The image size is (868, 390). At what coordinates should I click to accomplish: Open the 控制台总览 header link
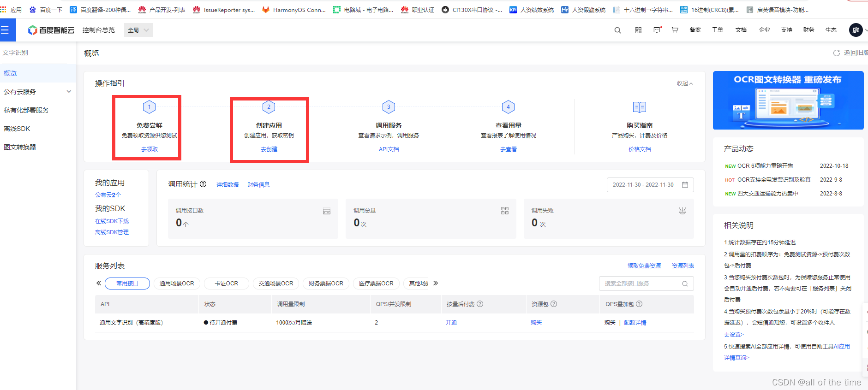click(x=99, y=30)
